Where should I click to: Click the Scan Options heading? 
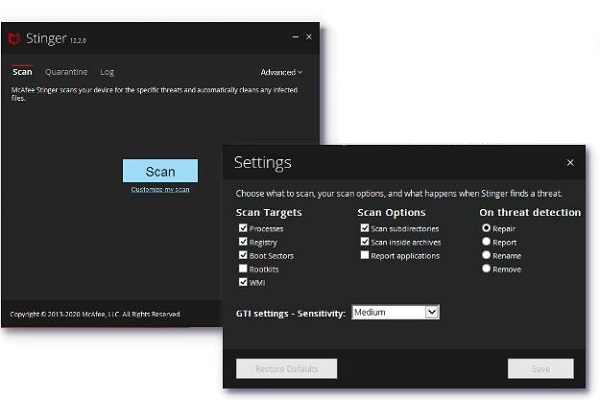click(391, 212)
